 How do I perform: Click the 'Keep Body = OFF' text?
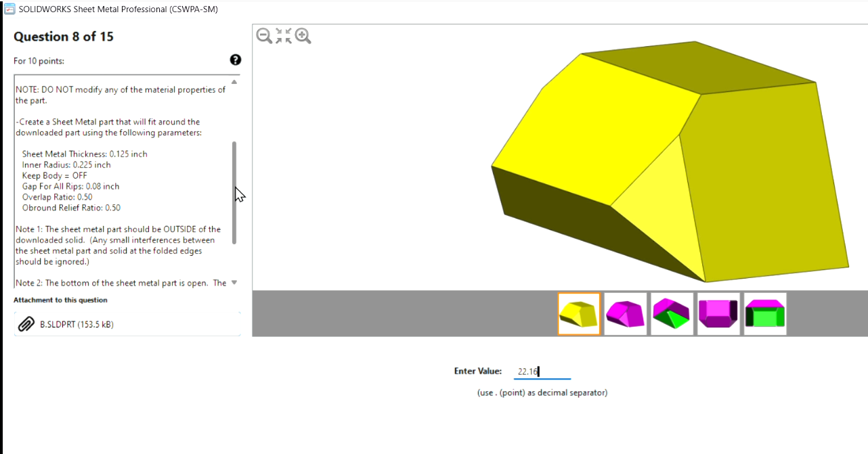tap(55, 175)
